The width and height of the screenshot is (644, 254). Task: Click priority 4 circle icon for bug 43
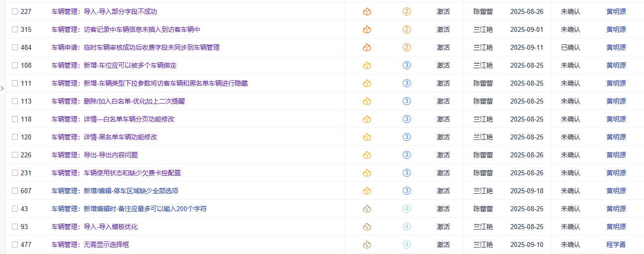tap(407, 209)
